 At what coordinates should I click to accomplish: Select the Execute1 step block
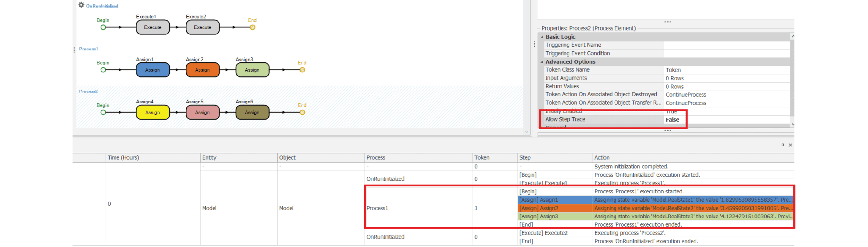pyautogui.click(x=153, y=27)
